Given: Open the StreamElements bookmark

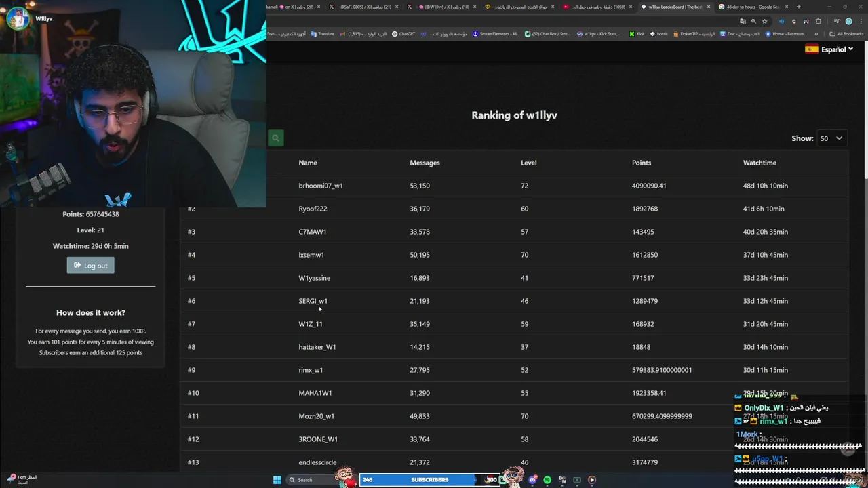Looking at the screenshot, I should [496, 34].
